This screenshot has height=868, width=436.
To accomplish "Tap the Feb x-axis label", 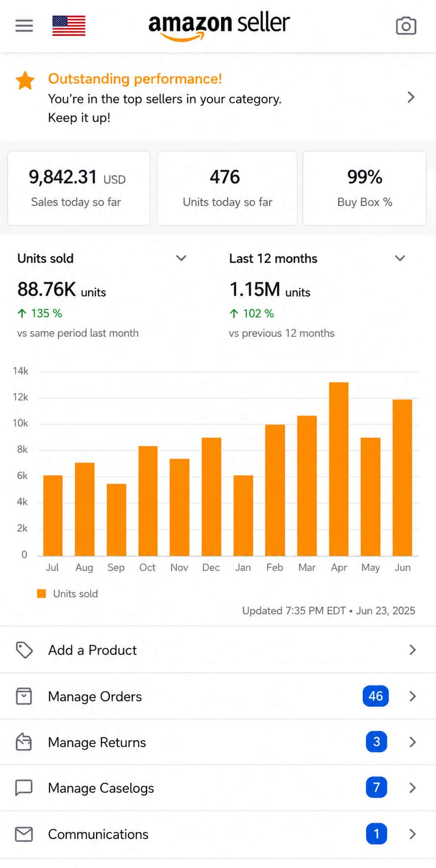I will [x=275, y=568].
